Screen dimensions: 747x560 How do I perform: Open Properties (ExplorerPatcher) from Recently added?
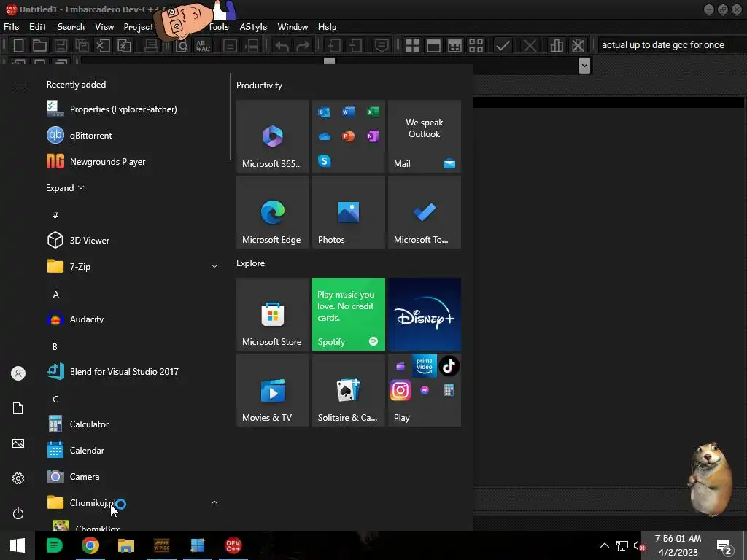coord(133,109)
